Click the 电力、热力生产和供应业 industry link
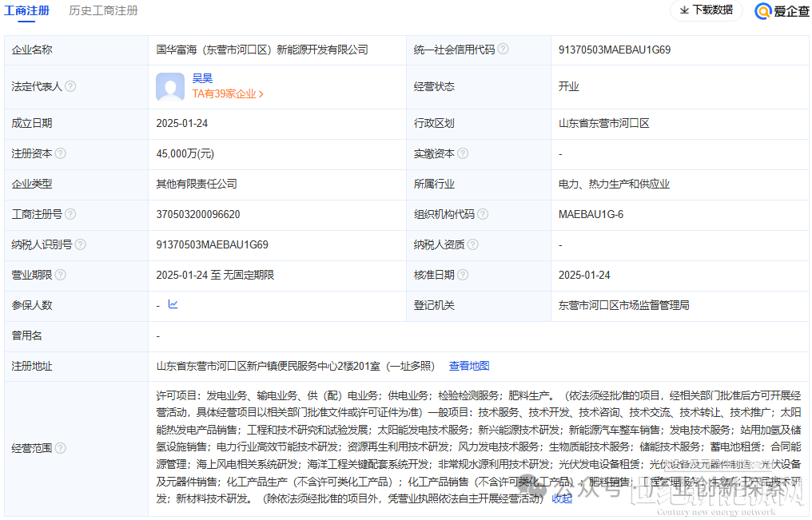 [x=615, y=184]
